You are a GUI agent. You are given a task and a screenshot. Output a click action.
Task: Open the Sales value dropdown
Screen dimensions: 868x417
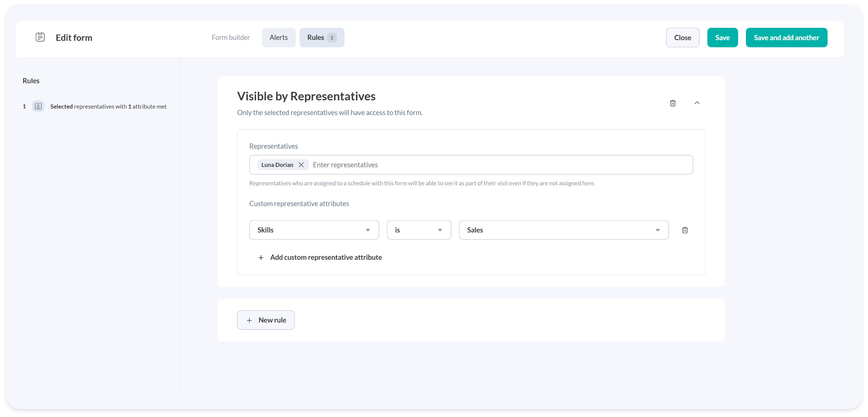click(x=563, y=230)
